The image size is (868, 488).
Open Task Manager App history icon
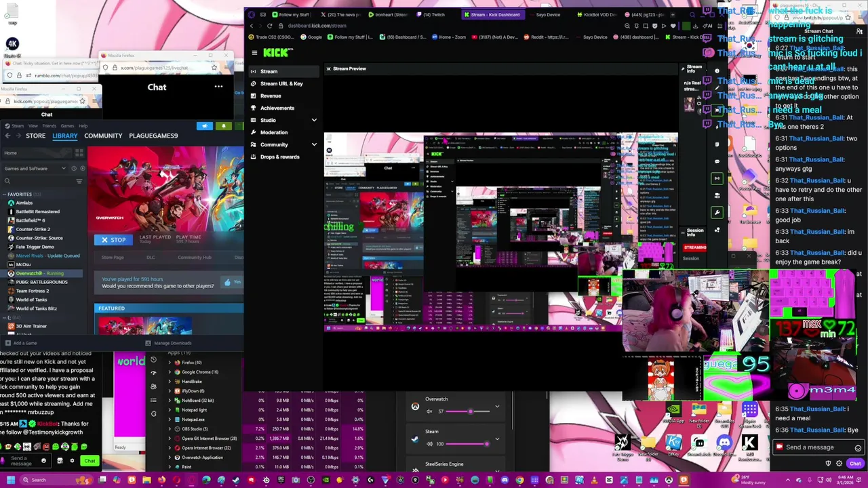(x=153, y=360)
